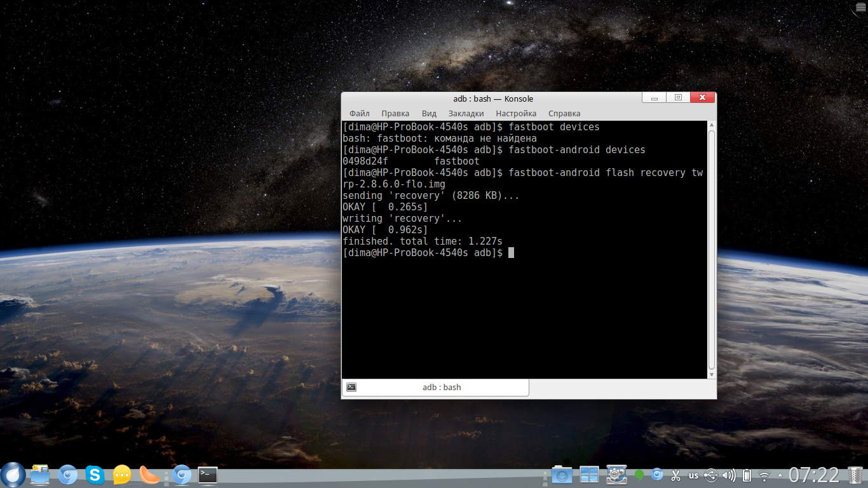
Task: Open Klipper clipboard scissors icon
Action: click(x=675, y=475)
